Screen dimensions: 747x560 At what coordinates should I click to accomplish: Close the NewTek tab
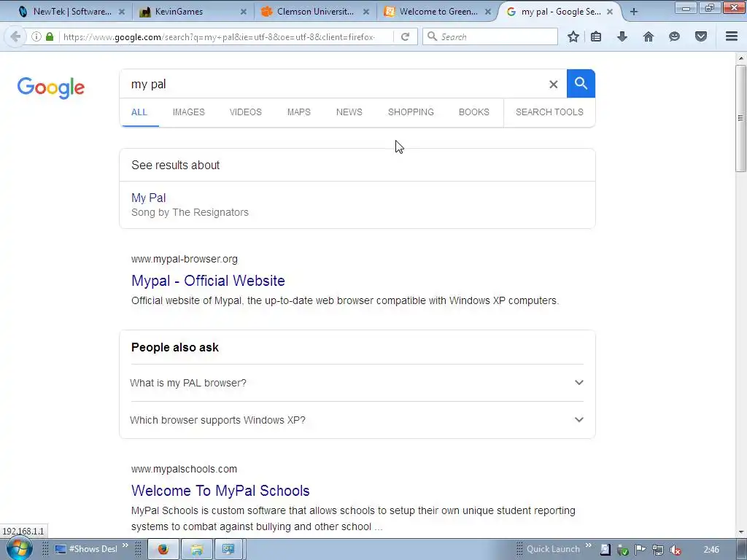pyautogui.click(x=122, y=12)
